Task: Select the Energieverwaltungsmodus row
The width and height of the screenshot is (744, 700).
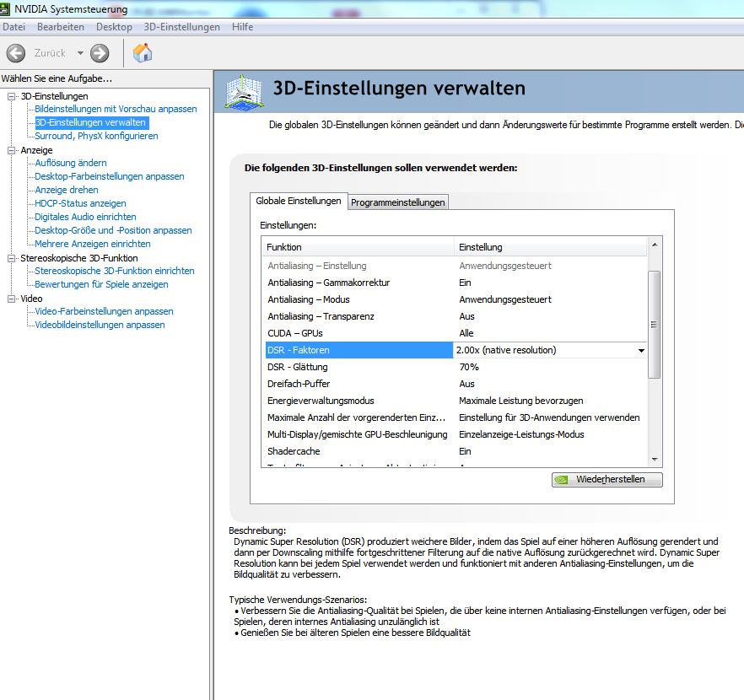Action: (x=455, y=401)
